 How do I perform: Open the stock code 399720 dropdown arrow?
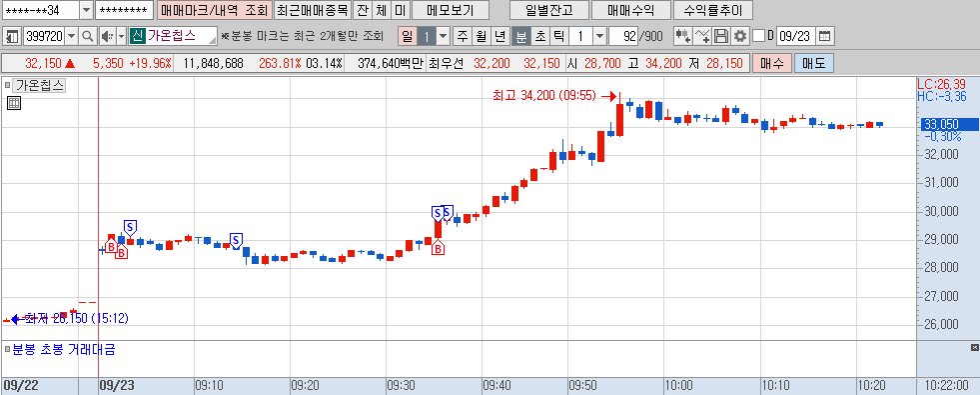pyautogui.click(x=71, y=36)
